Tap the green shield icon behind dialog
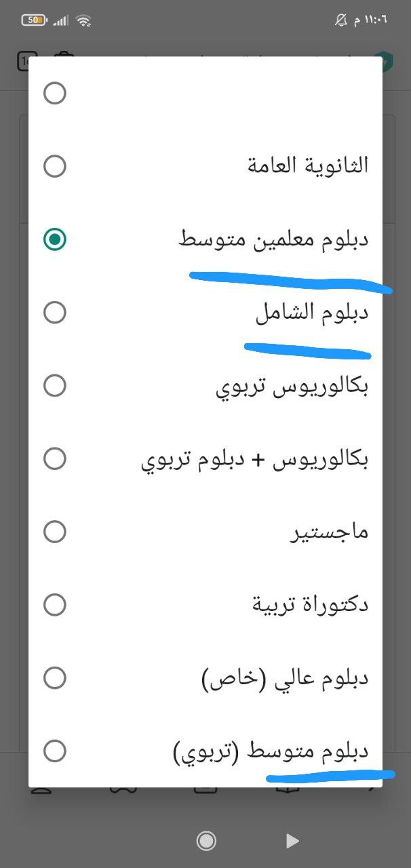 [387, 61]
